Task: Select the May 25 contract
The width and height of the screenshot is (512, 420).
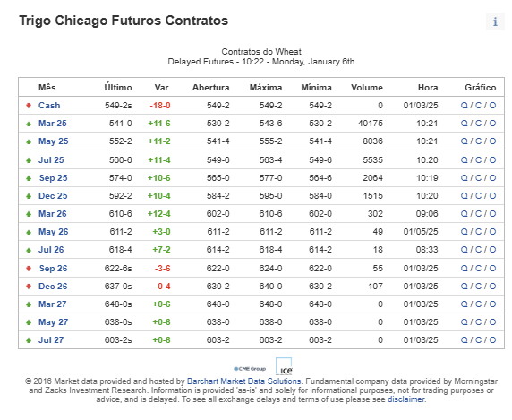Action: click(x=53, y=141)
